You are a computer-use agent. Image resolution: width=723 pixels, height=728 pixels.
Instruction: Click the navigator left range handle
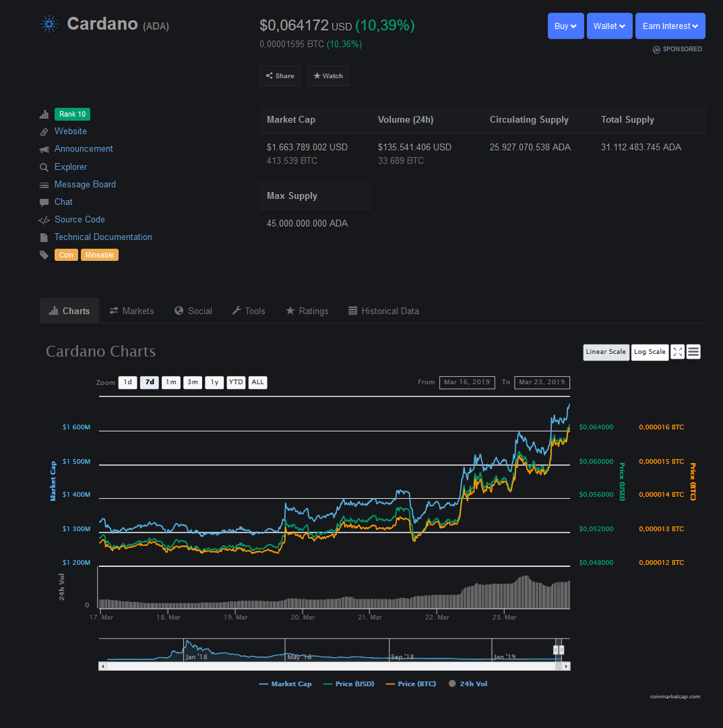pos(556,650)
